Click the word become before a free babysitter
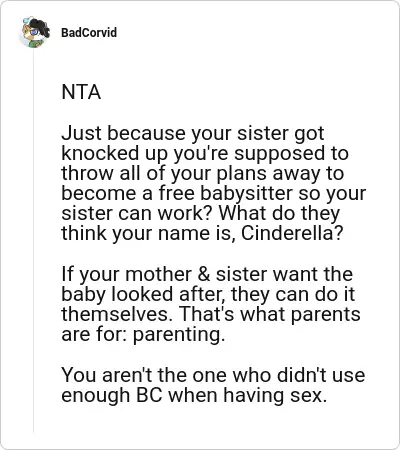This screenshot has width=400, height=450. [x=99, y=193]
